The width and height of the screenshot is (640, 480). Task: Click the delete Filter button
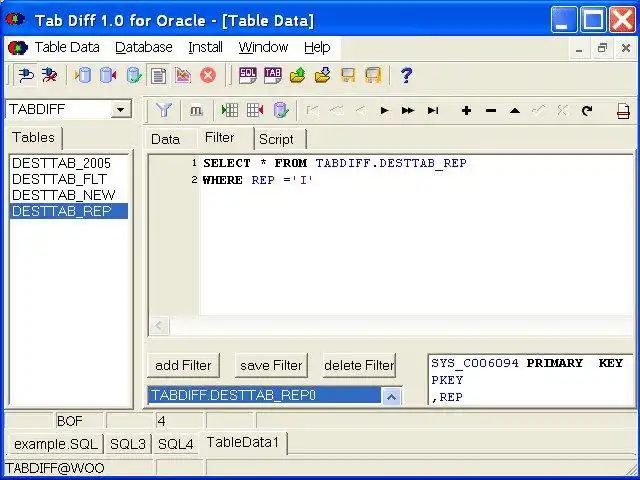[359, 365]
